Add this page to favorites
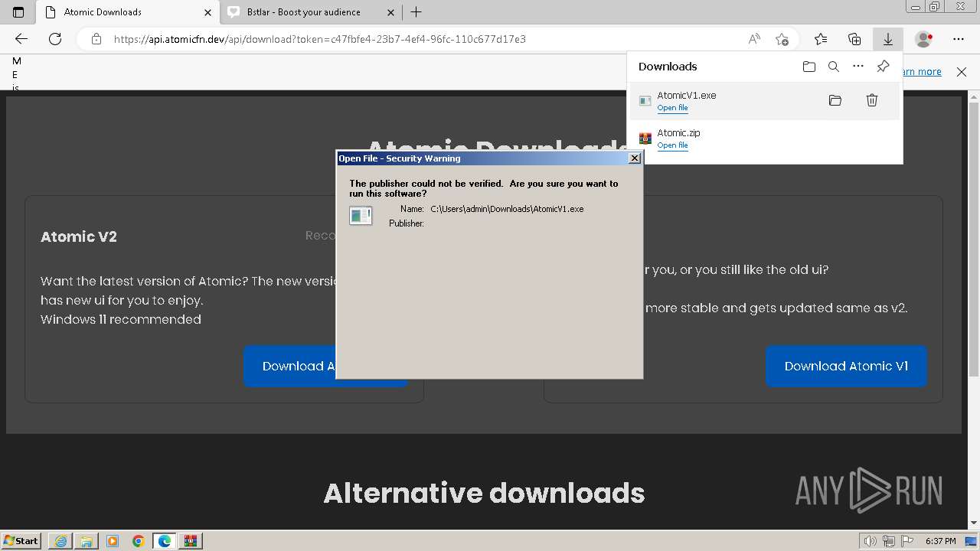This screenshot has width=980, height=551. (782, 39)
